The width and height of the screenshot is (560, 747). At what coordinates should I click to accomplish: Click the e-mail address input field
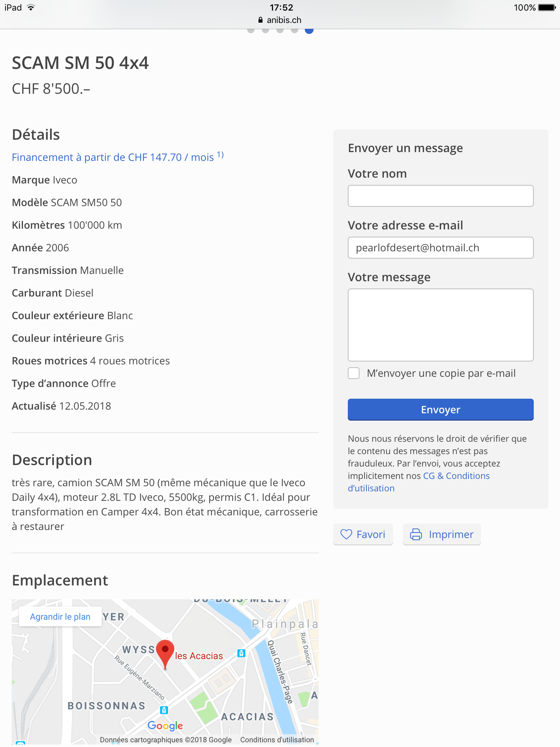440,248
